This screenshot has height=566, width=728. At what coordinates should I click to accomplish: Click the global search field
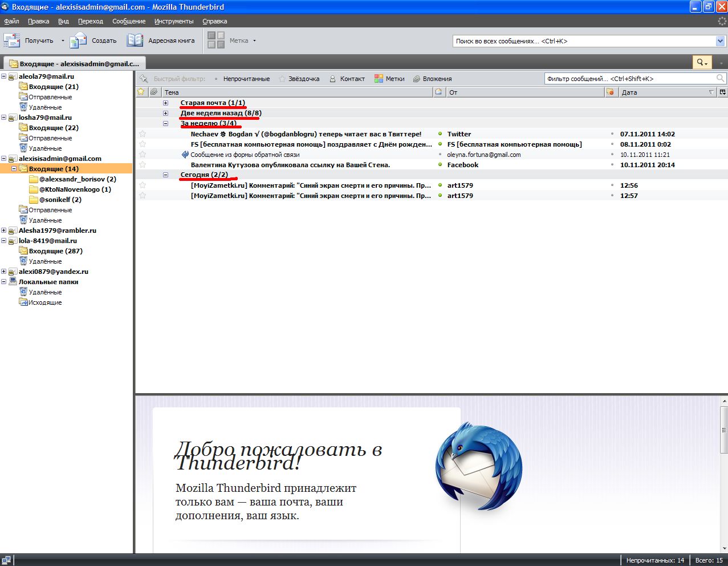[584, 41]
